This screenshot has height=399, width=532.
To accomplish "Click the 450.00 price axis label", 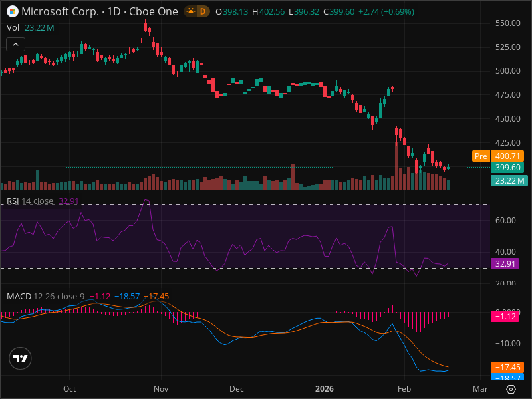I will 507,119.
